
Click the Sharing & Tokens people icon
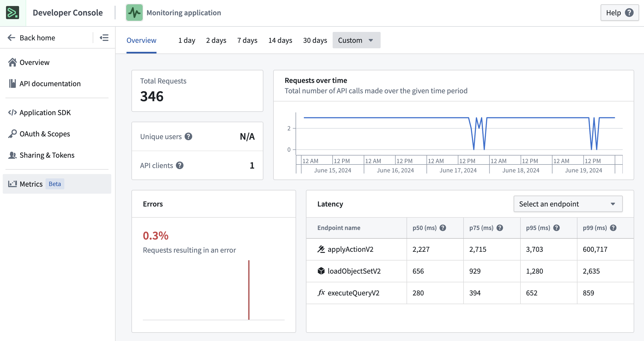pos(12,155)
